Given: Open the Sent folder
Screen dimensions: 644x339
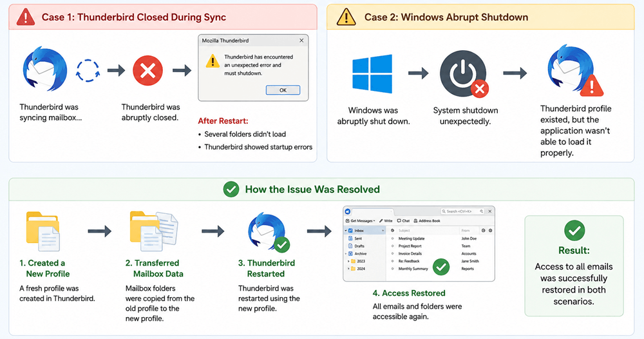Looking at the screenshot, I should pyautogui.click(x=358, y=238).
